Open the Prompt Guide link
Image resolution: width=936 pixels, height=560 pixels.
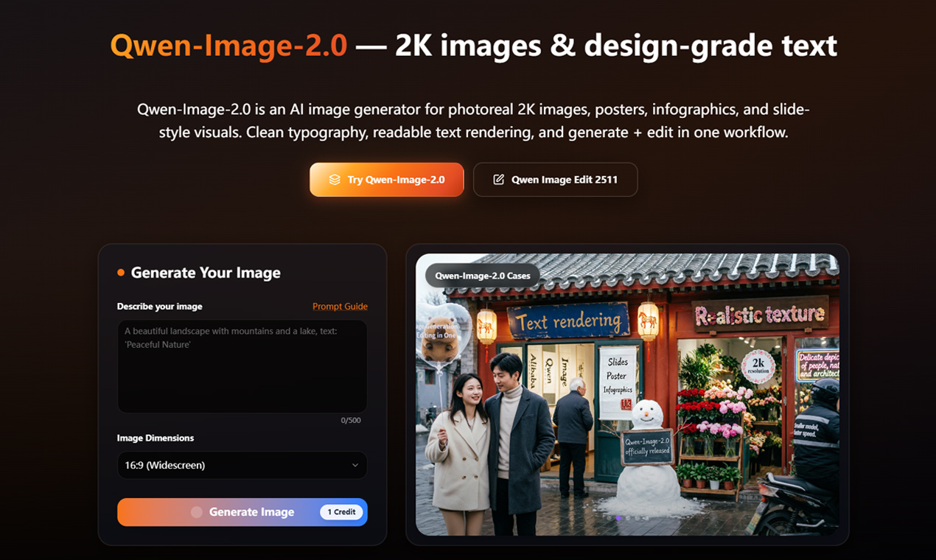[340, 306]
